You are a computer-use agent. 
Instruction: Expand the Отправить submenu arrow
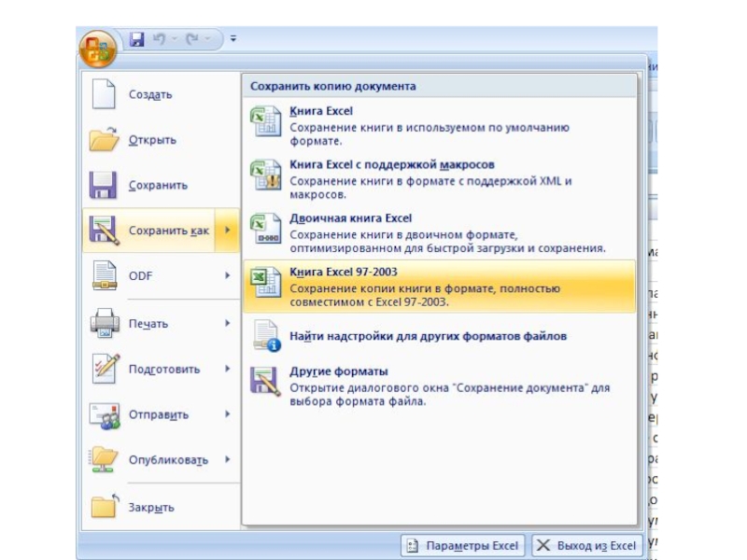click(x=227, y=414)
